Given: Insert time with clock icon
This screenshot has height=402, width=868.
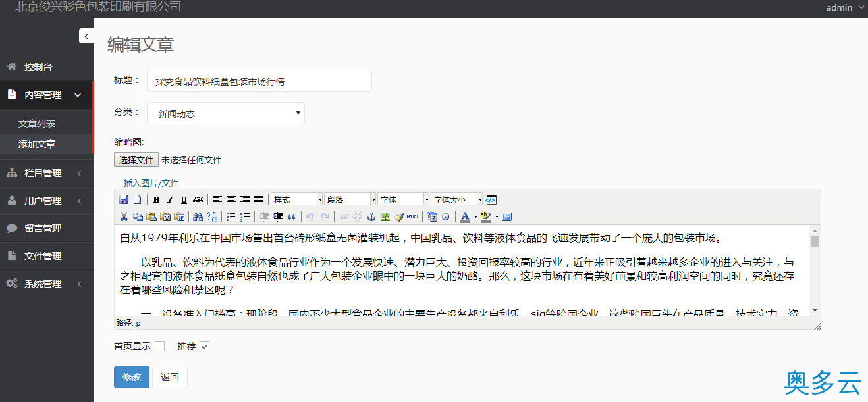Looking at the screenshot, I should point(446,216).
